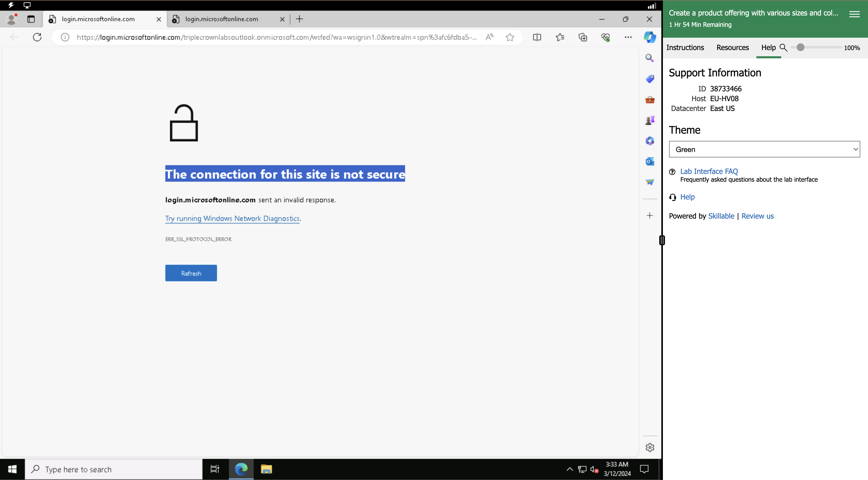Click the bookmark/pin icon in sidebar
Viewport: 868px width, 480px height.
tap(649, 79)
